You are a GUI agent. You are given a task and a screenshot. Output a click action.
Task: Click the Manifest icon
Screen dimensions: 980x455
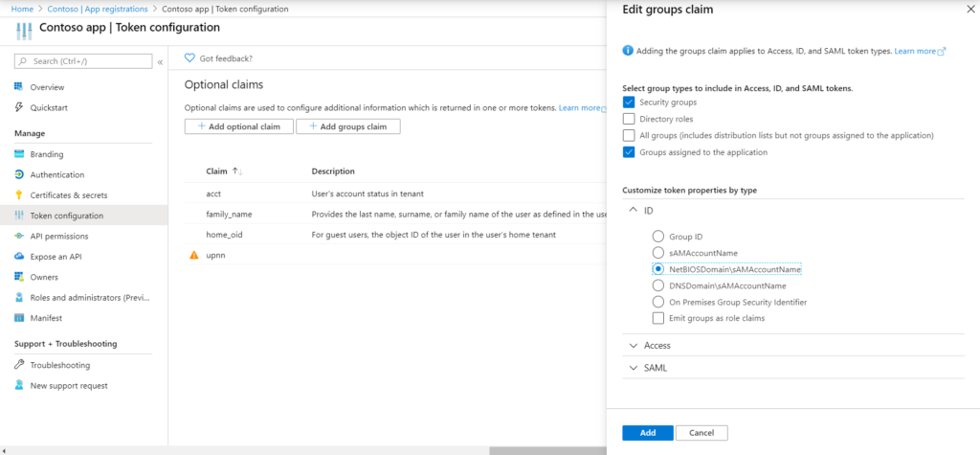click(x=19, y=317)
